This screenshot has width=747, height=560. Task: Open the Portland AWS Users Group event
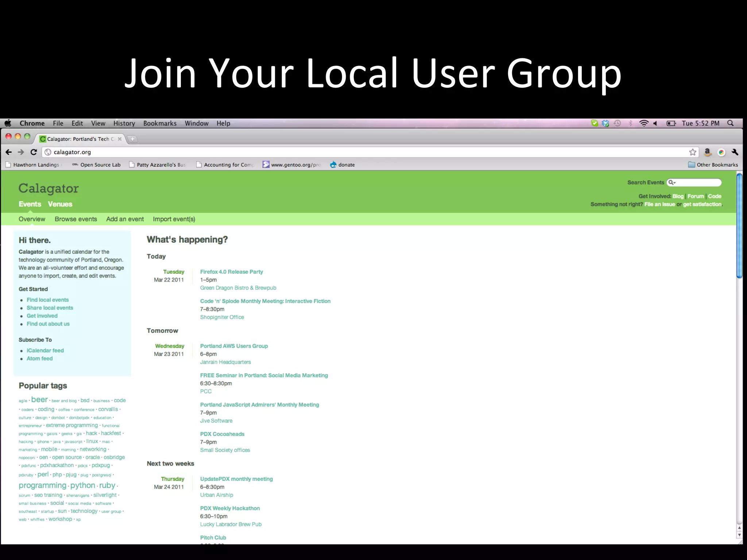tap(234, 346)
